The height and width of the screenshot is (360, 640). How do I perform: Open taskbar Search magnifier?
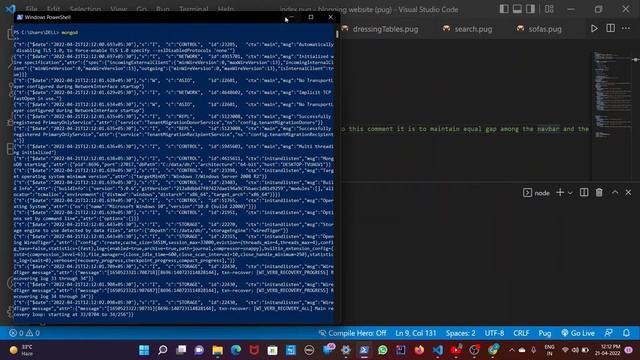click(162, 350)
